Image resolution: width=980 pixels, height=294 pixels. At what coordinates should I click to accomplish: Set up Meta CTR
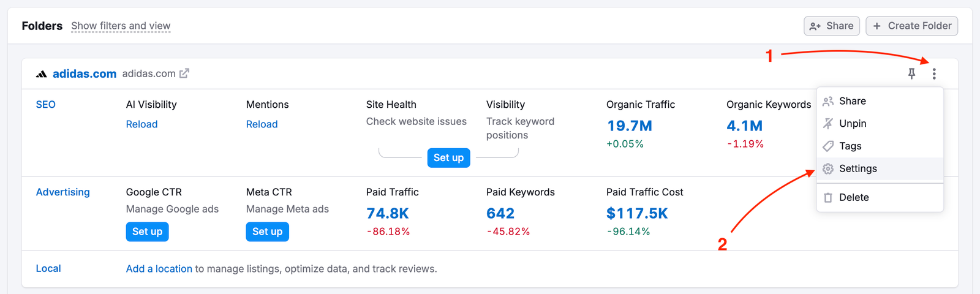[x=267, y=232]
